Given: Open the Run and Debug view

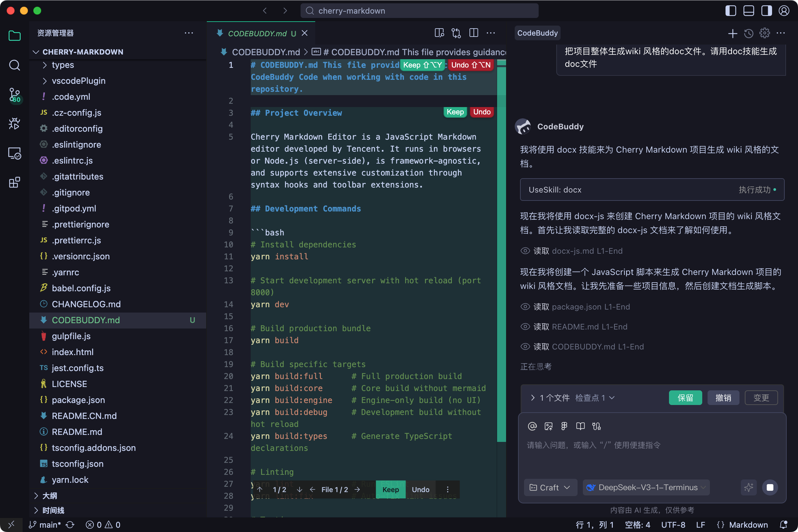Looking at the screenshot, I should tap(14, 123).
